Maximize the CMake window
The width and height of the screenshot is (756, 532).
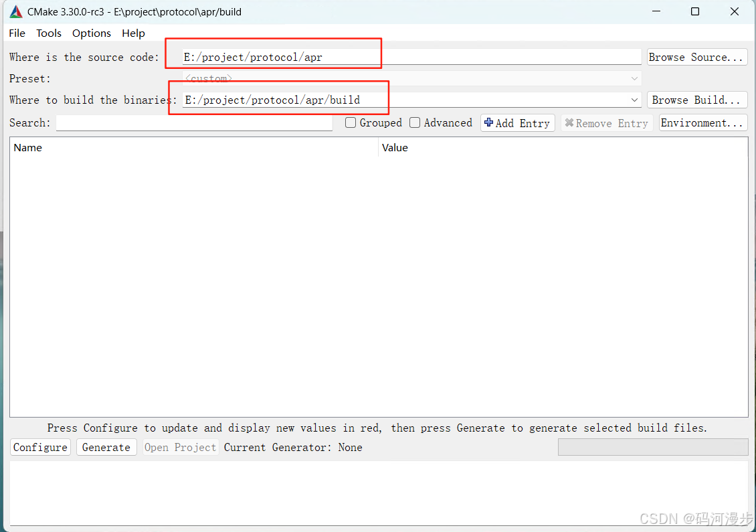point(694,11)
